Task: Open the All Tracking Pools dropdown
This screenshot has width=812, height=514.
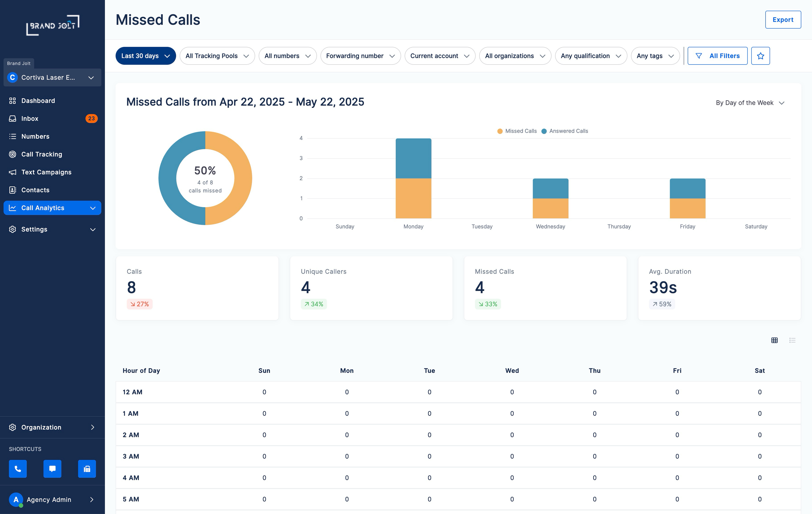Action: click(217, 56)
